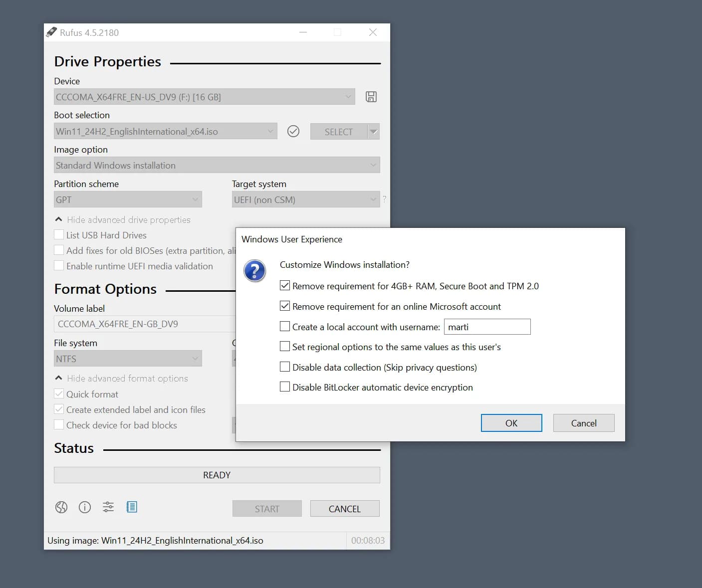The image size is (702, 588).
Task: Click the START button
Action: [x=267, y=509]
